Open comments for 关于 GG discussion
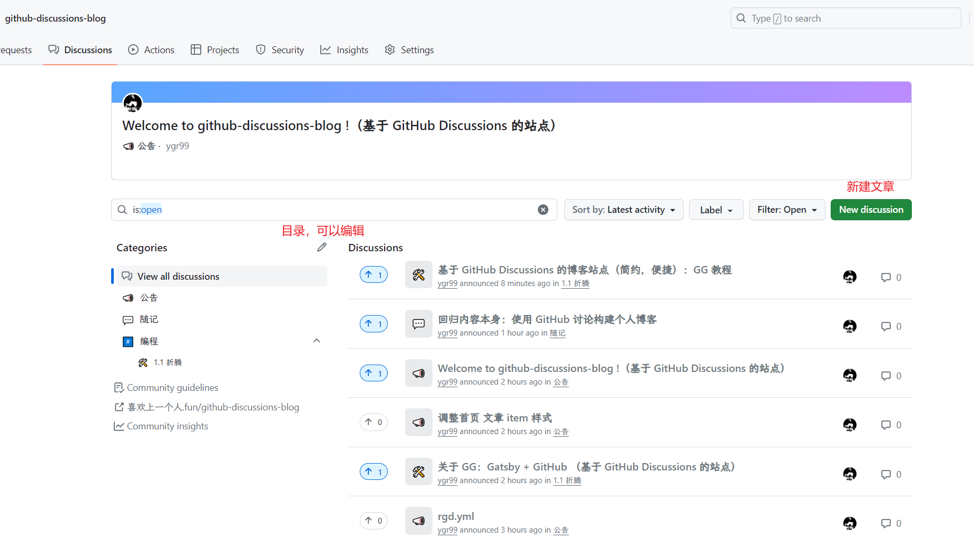974x560 pixels. point(891,474)
